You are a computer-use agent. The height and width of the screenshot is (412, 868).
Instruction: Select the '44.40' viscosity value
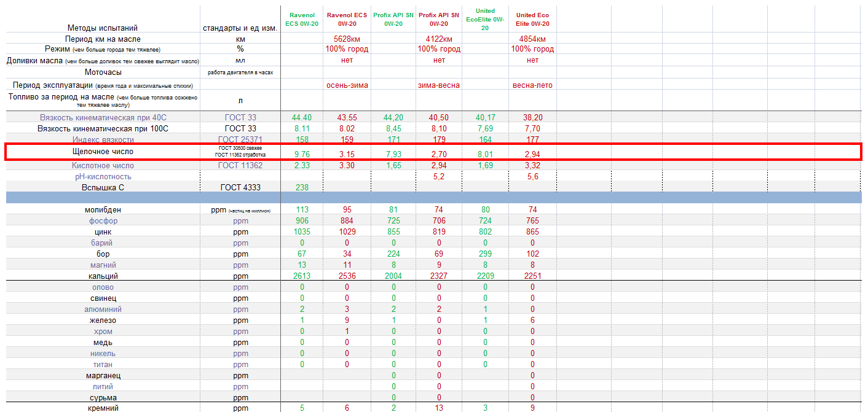[302, 117]
